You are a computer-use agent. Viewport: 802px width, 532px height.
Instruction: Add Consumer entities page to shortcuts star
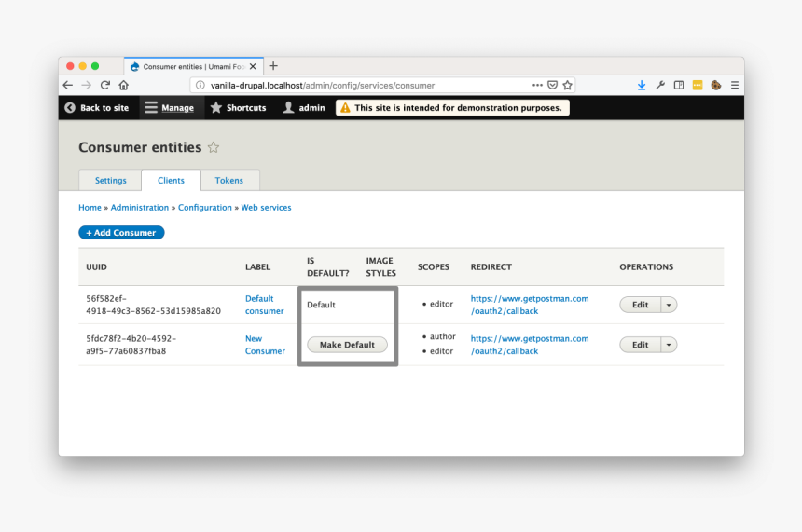[x=214, y=148]
